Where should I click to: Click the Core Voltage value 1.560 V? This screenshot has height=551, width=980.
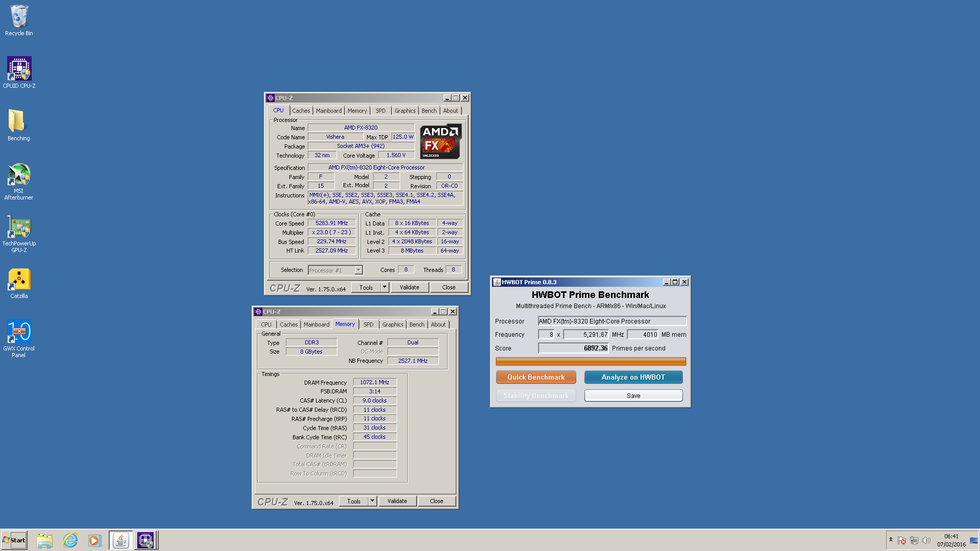tap(396, 155)
